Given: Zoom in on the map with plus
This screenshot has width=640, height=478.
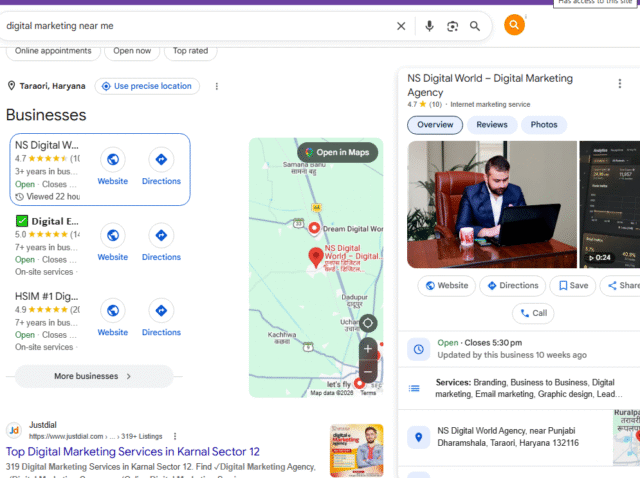Looking at the screenshot, I should pyautogui.click(x=368, y=349).
